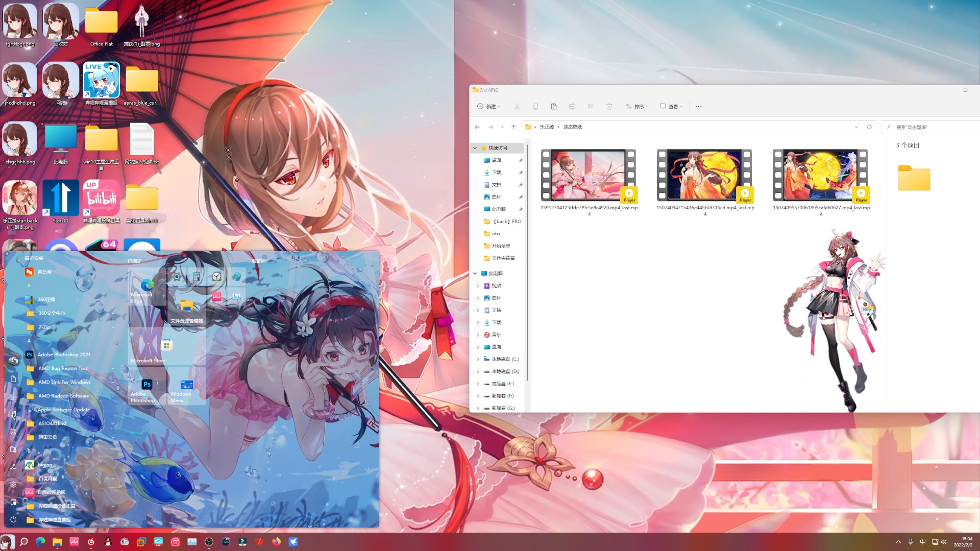
Task: Click the Cut scissors icon
Action: (x=517, y=107)
